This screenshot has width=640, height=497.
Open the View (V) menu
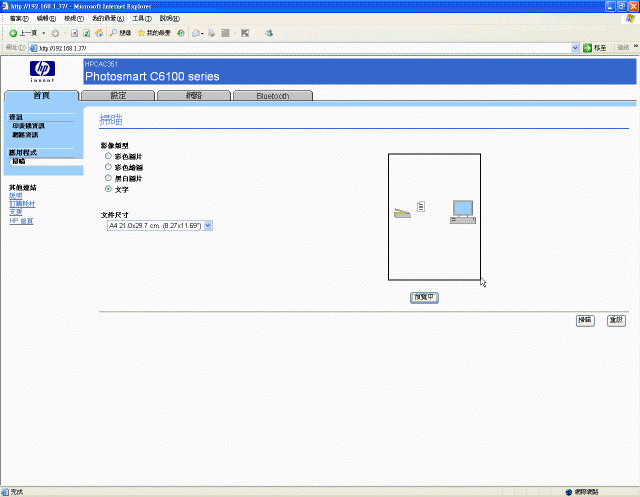click(x=74, y=18)
